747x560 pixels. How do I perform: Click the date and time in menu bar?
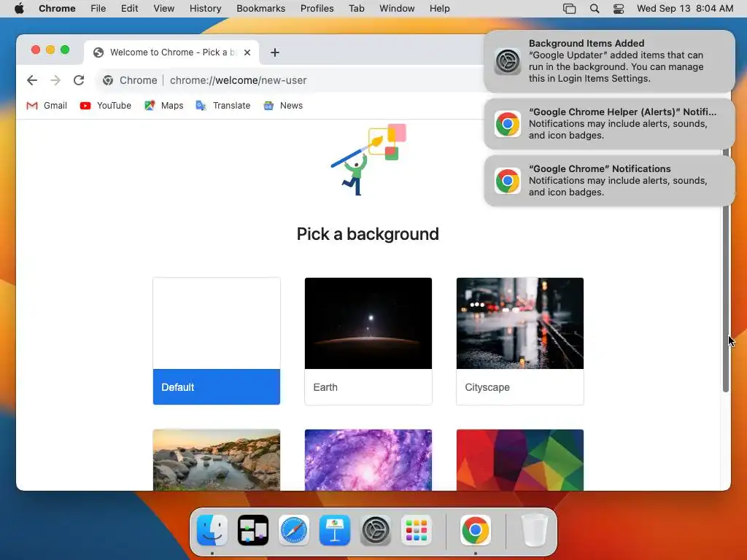[x=684, y=9]
